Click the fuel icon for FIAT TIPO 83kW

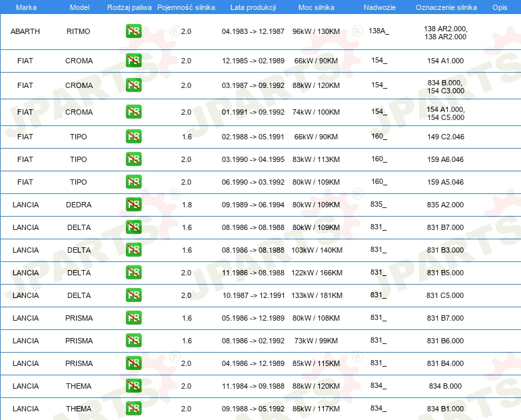tap(133, 159)
